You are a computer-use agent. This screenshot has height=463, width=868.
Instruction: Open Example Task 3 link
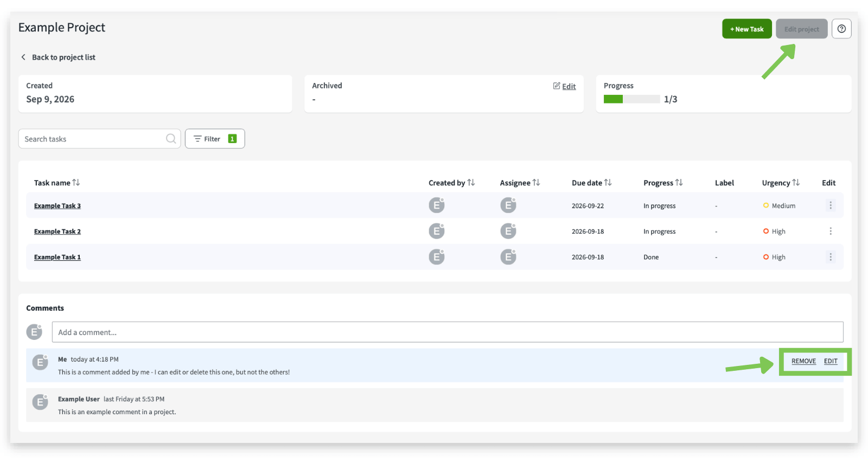(58, 205)
